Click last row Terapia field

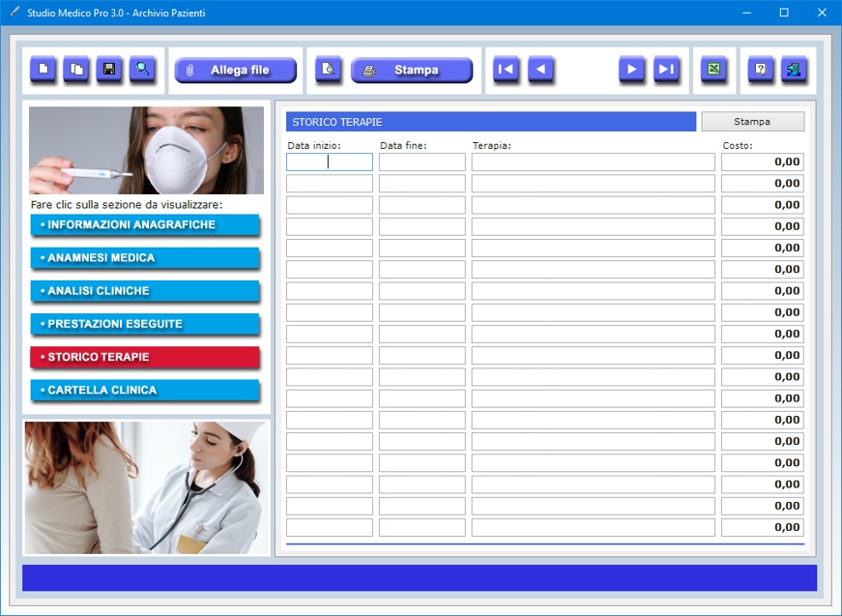(594, 527)
